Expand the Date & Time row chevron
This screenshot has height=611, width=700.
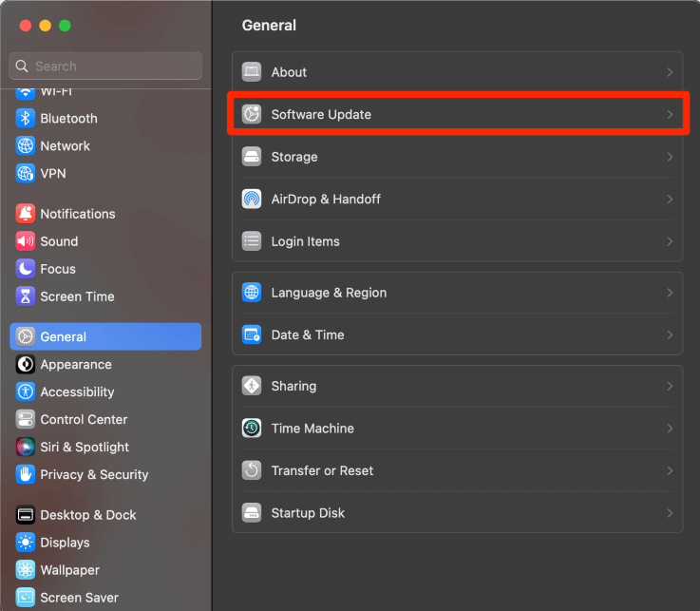(670, 335)
